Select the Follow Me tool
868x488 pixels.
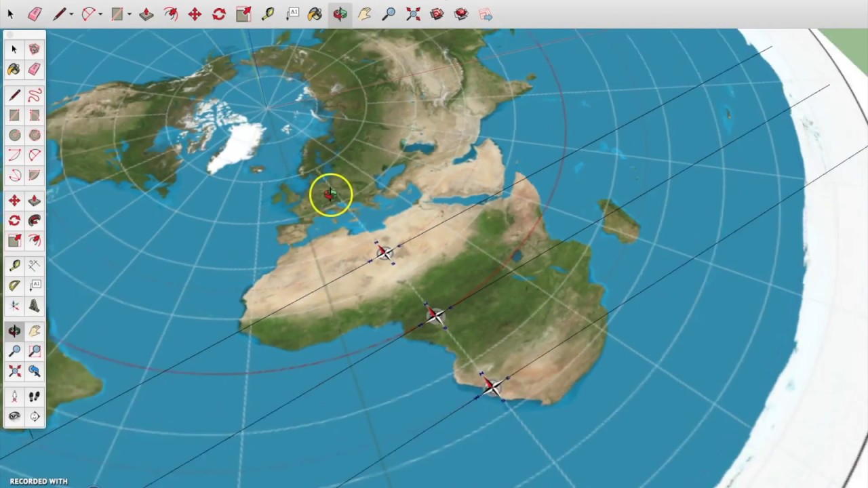(x=35, y=221)
